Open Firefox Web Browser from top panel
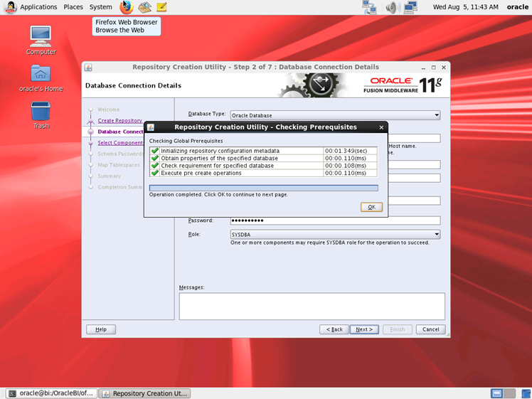The width and height of the screenshot is (532, 399). point(126,7)
